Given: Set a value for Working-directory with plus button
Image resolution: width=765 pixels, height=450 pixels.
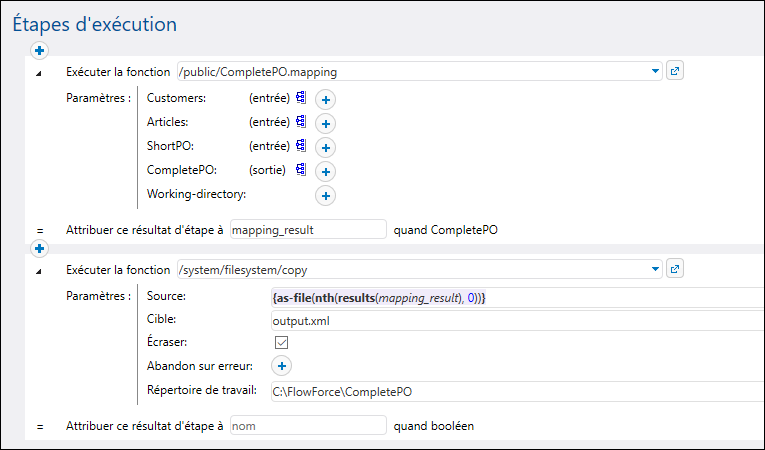Looking at the screenshot, I should pos(325,195).
